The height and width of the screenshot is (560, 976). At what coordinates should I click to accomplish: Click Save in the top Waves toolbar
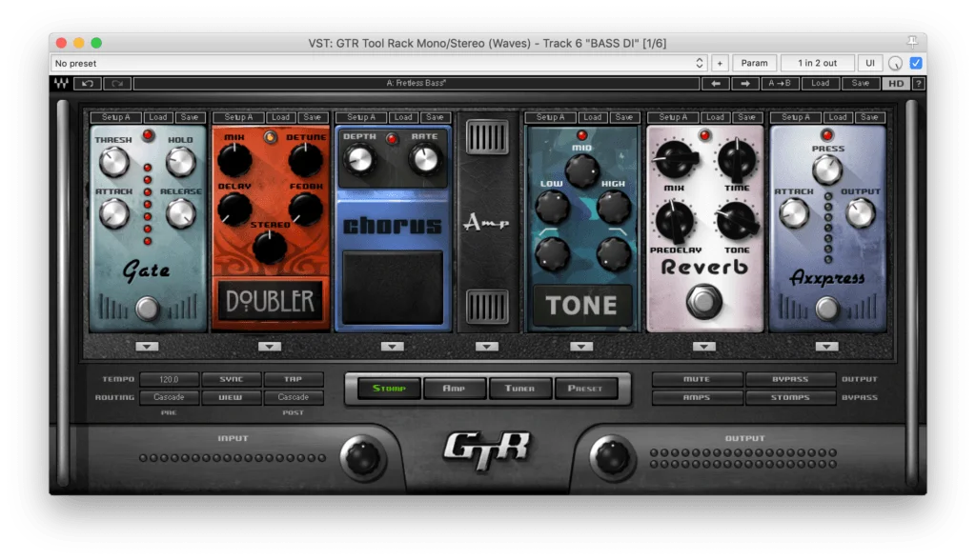coord(861,84)
